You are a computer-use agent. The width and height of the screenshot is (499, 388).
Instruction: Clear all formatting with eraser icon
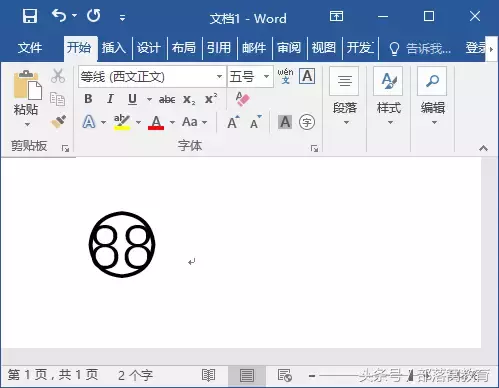242,99
